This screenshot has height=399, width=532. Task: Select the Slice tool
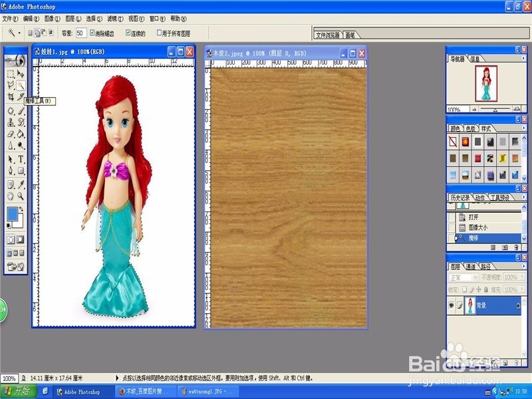coord(21,96)
